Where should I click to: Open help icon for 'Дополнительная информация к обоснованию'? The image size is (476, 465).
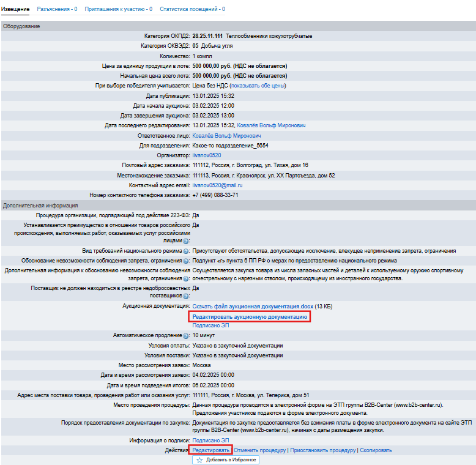186,278
